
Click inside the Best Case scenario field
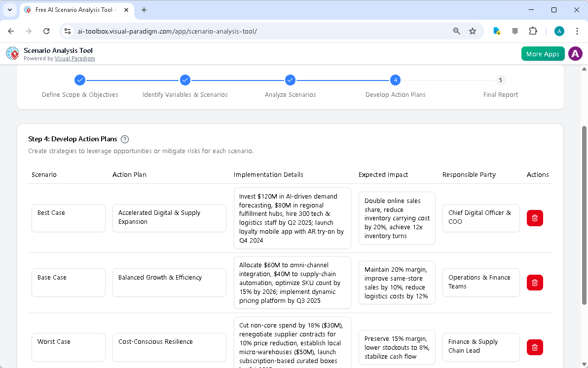coord(68,218)
